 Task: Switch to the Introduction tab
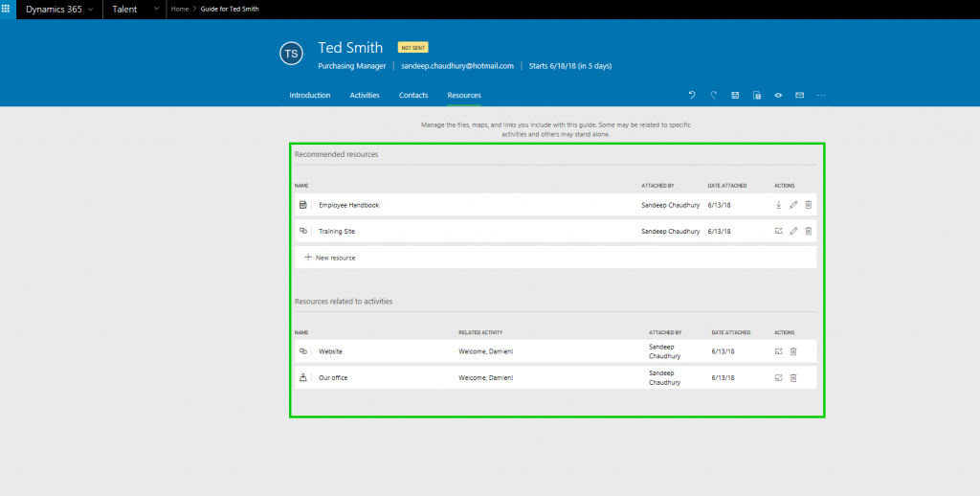(x=310, y=95)
